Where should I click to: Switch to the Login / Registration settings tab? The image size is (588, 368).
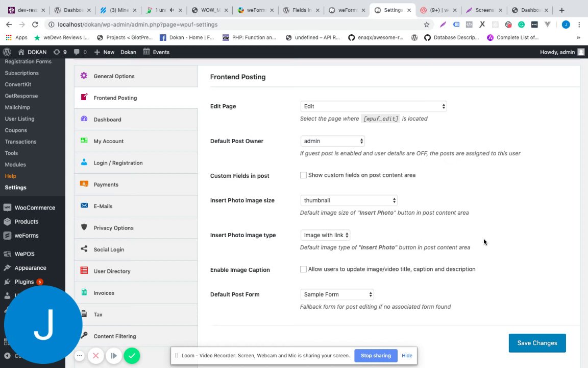pos(136,163)
